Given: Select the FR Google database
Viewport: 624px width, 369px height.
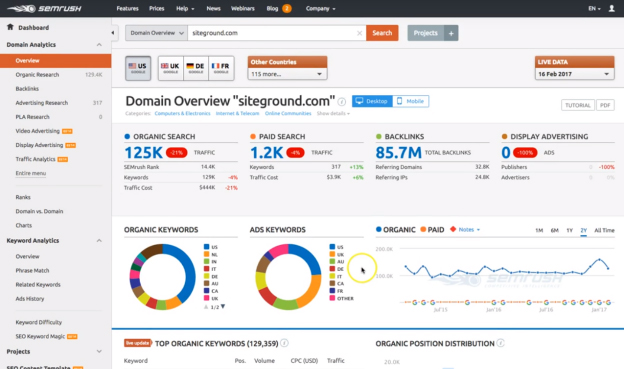Looking at the screenshot, I should (x=221, y=68).
